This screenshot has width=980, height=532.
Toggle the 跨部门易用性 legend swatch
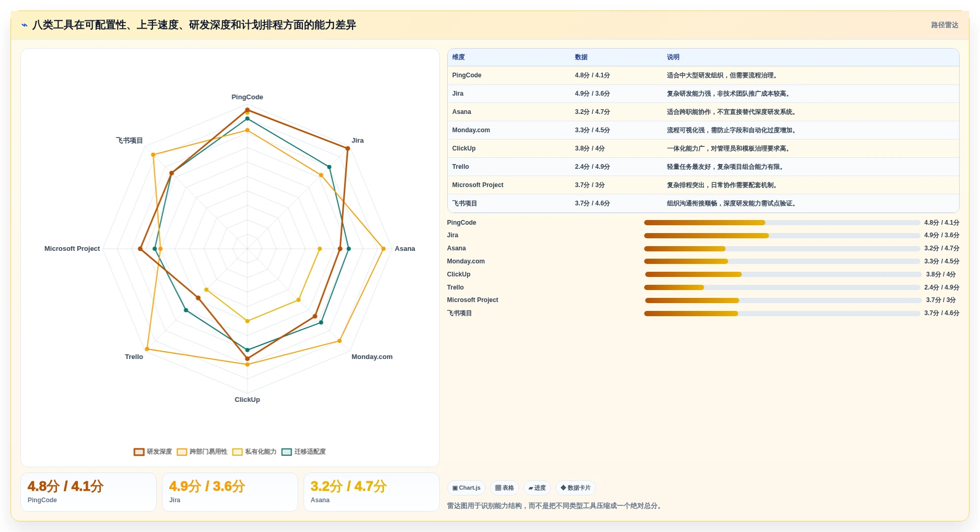[182, 452]
